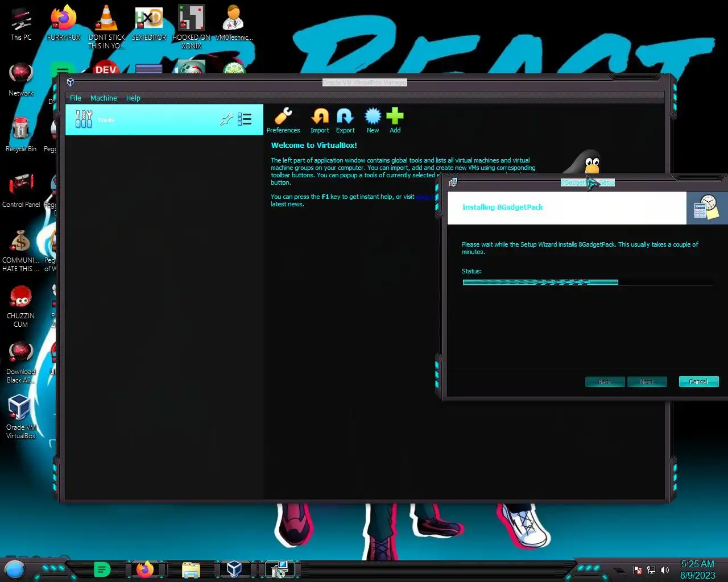
Task: Select the money bag COMMUNI... desktop icon
Action: tap(21, 251)
